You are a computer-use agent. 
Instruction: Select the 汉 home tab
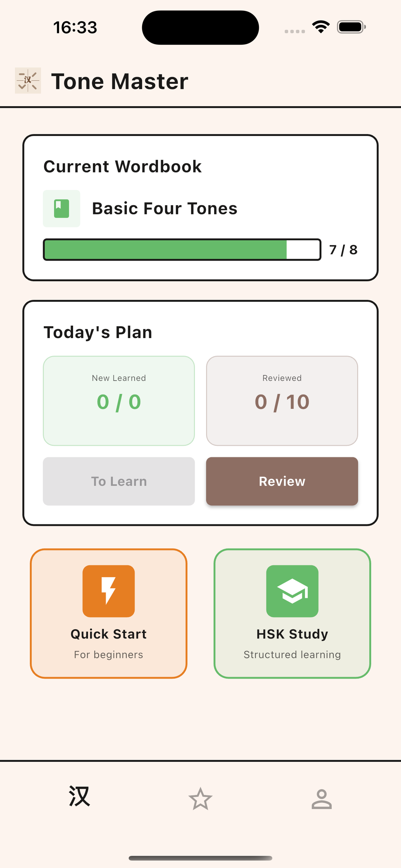point(79,796)
